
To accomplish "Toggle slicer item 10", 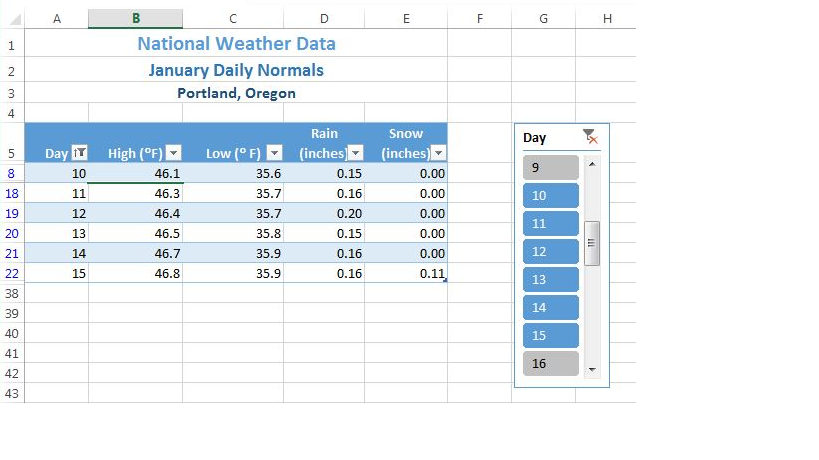I will tap(551, 195).
